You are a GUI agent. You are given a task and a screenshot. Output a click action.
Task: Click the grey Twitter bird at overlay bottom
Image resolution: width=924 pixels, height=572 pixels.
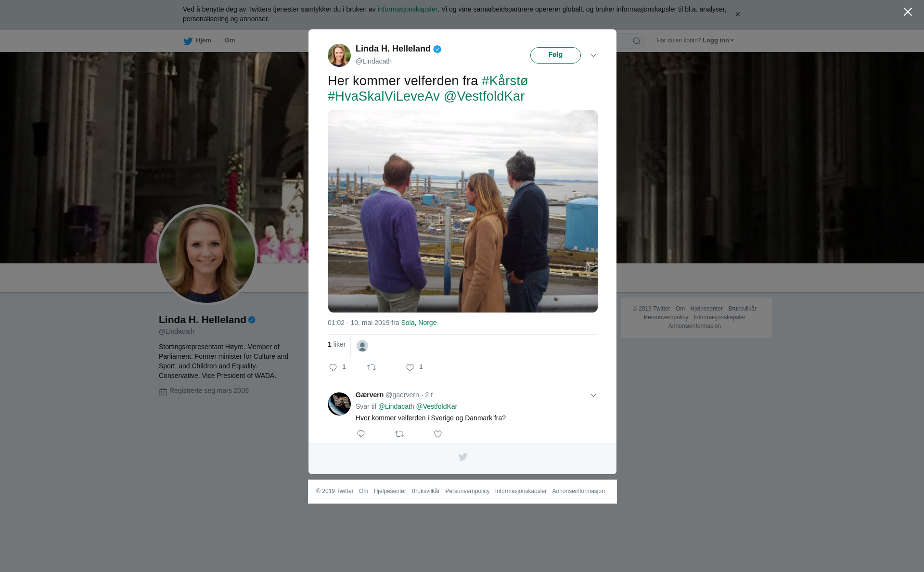tap(462, 457)
